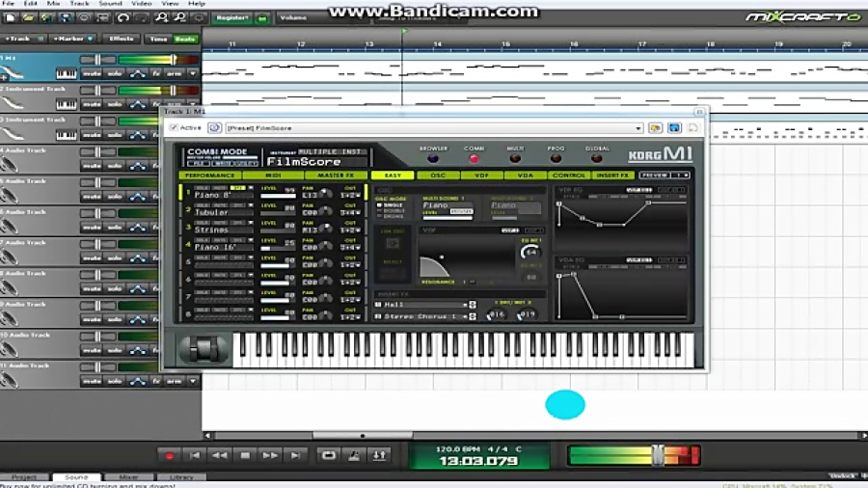Click the save preset disk icon in the M1 window
The image size is (868, 488).
click(x=674, y=128)
